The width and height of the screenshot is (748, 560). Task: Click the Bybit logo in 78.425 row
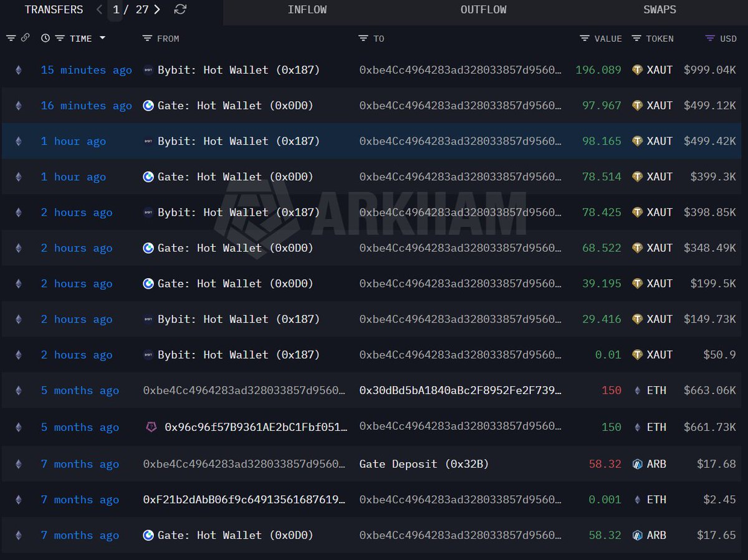(x=148, y=212)
